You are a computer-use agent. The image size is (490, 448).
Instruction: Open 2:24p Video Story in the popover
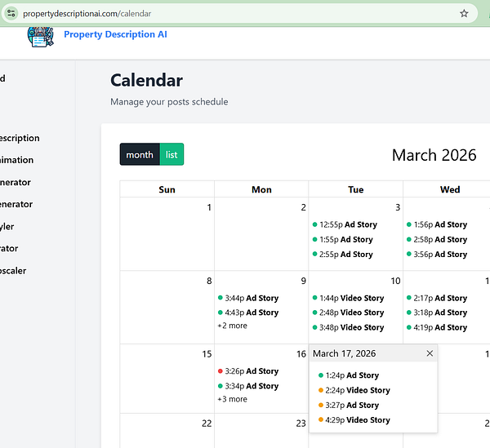pos(354,390)
